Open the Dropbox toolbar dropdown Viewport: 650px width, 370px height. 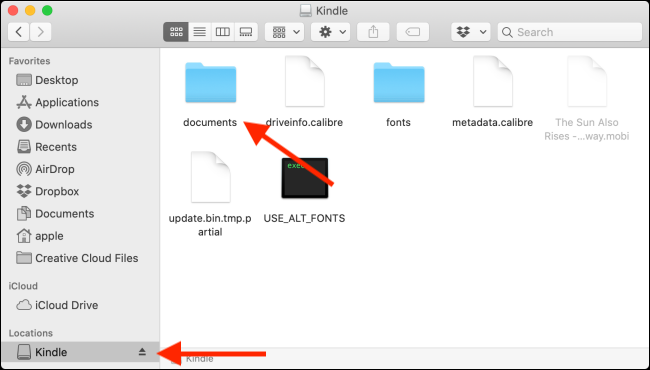pyautogui.click(x=471, y=32)
